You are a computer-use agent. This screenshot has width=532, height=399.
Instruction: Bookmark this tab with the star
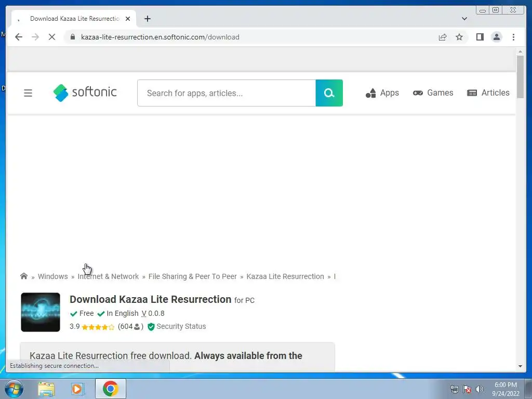(459, 37)
